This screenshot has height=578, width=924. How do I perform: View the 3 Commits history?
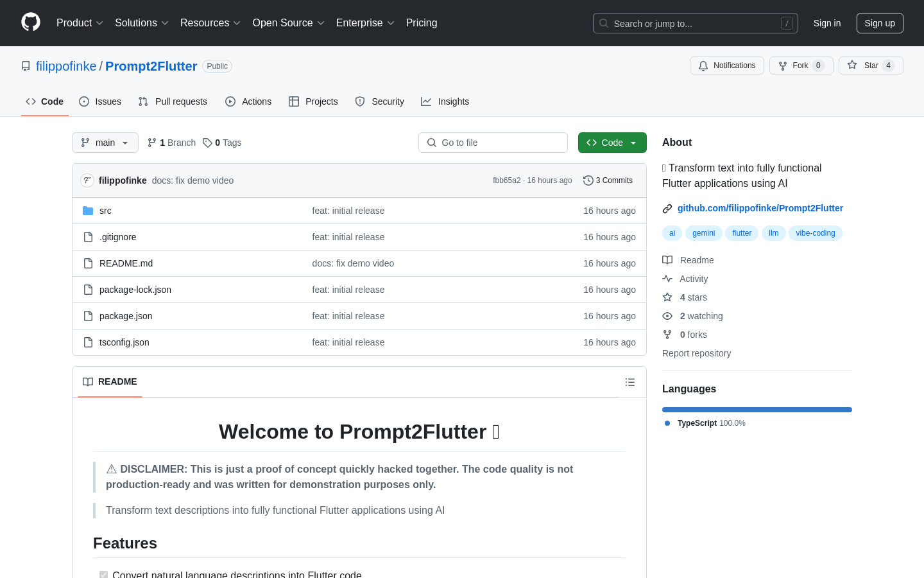click(608, 180)
